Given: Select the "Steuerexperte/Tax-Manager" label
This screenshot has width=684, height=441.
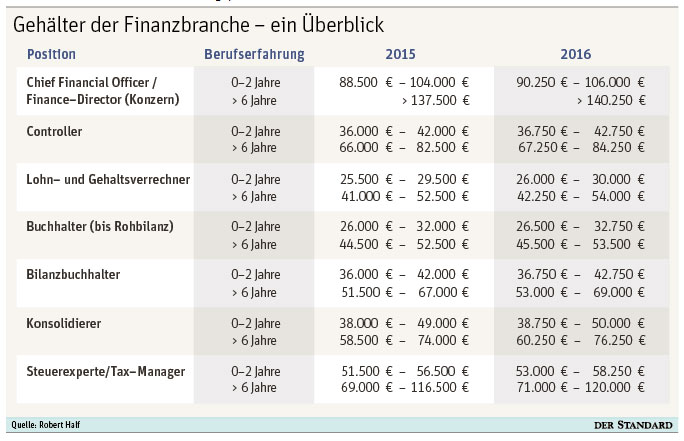Looking at the screenshot, I should tap(106, 371).
